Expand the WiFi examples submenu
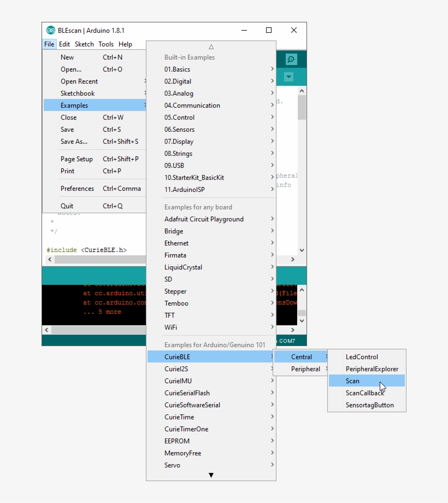The width and height of the screenshot is (448, 503). (x=169, y=327)
